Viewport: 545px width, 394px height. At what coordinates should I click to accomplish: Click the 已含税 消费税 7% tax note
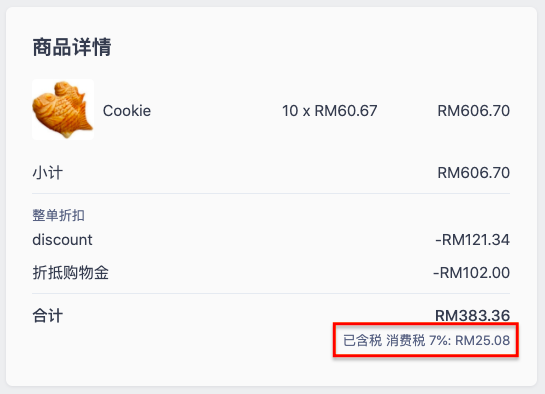pyautogui.click(x=397, y=340)
